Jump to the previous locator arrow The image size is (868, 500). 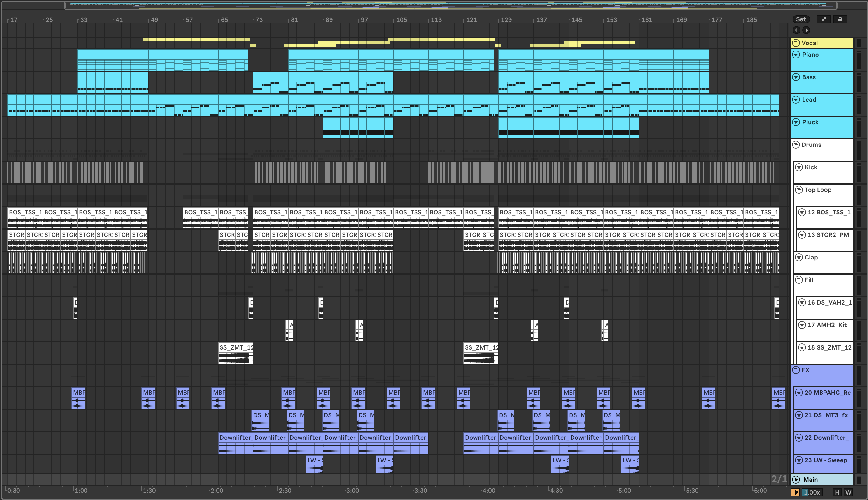coord(796,30)
